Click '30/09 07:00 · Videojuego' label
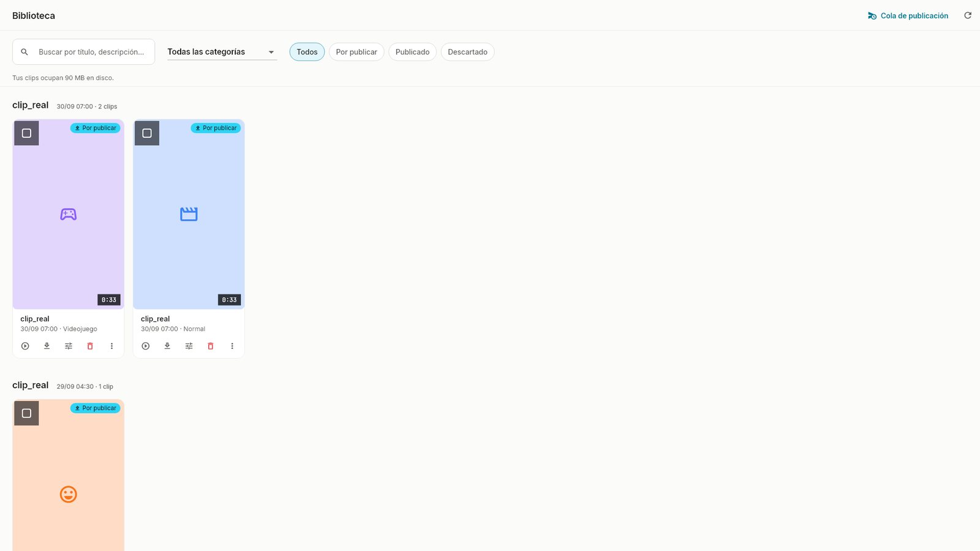Image resolution: width=980 pixels, height=551 pixels. (59, 329)
